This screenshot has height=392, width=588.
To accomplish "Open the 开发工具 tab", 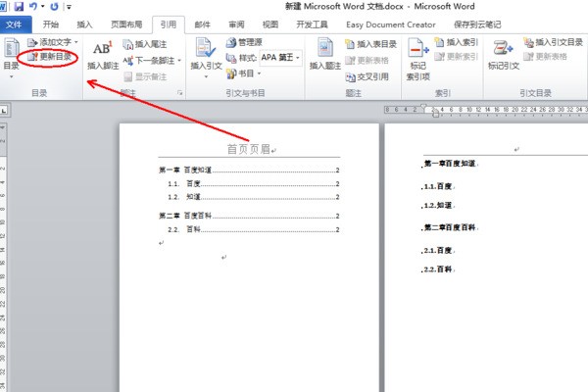I will coord(312,24).
